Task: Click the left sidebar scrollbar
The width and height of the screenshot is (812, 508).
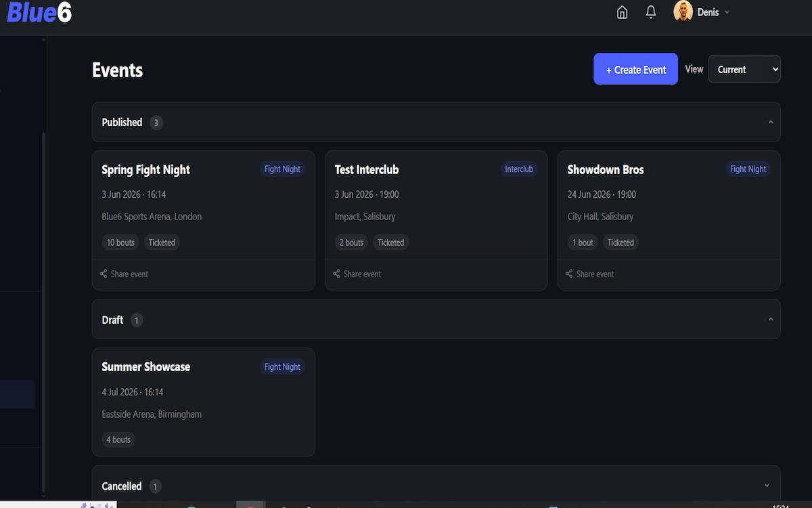Action: tap(44, 312)
